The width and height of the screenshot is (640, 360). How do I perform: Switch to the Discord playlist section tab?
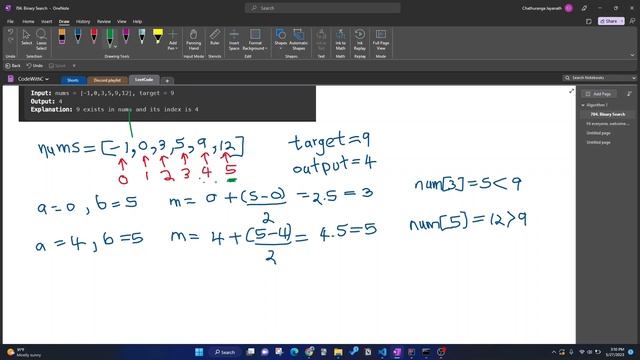(x=107, y=80)
